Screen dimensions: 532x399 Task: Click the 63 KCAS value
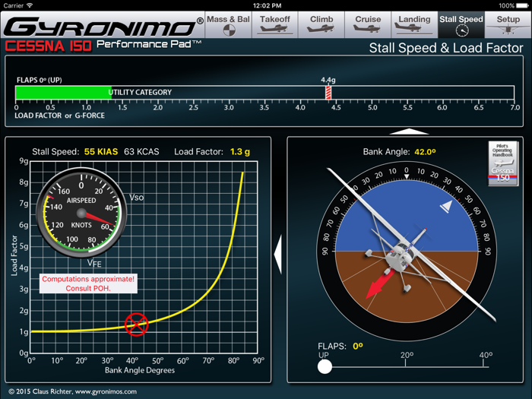pyautogui.click(x=141, y=152)
